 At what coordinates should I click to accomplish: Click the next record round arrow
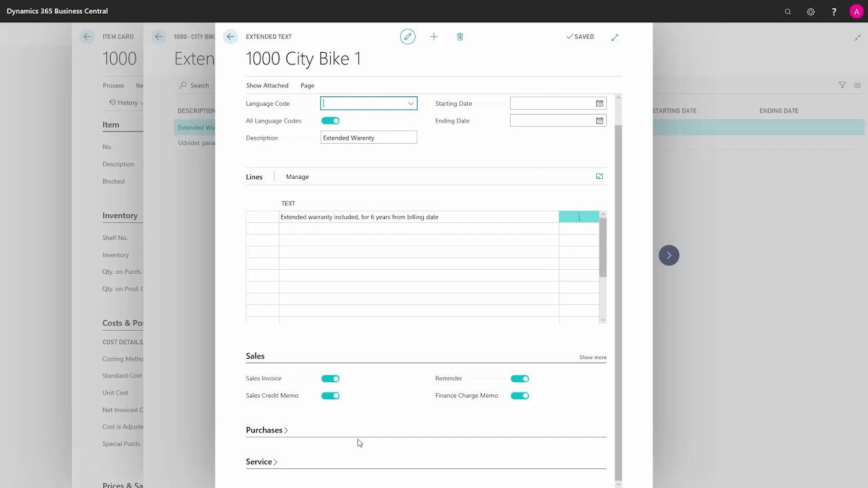pyautogui.click(x=669, y=256)
